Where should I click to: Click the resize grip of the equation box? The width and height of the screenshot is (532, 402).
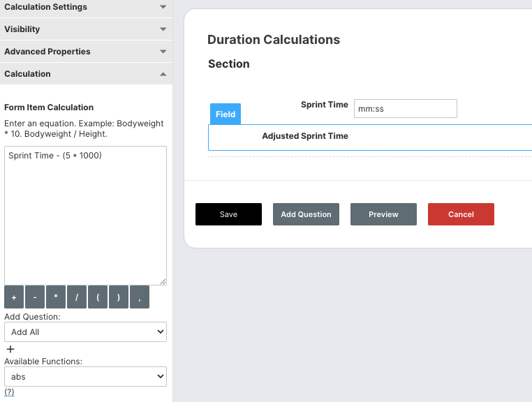[163, 281]
